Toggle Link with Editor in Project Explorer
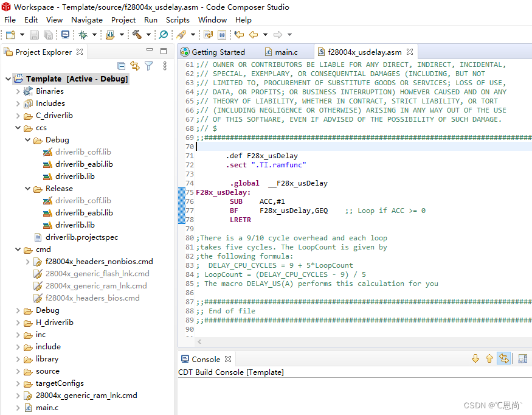The height and width of the screenshot is (415, 532). tap(135, 66)
